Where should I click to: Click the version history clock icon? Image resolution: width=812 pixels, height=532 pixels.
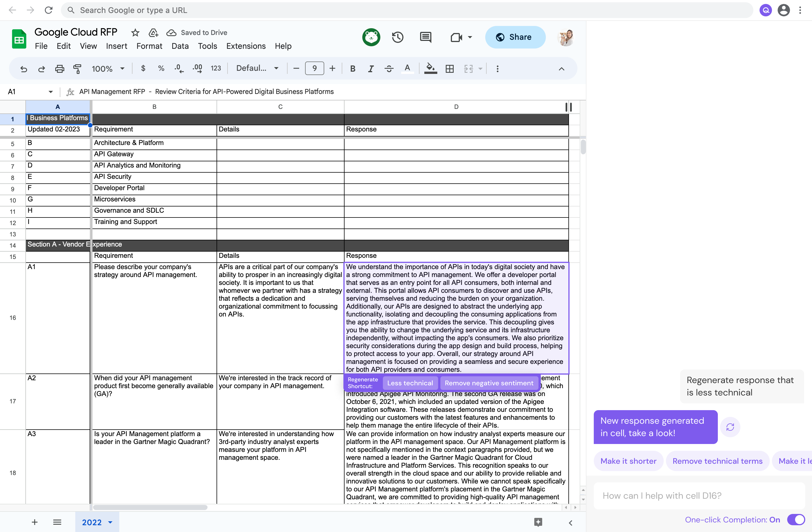click(398, 37)
